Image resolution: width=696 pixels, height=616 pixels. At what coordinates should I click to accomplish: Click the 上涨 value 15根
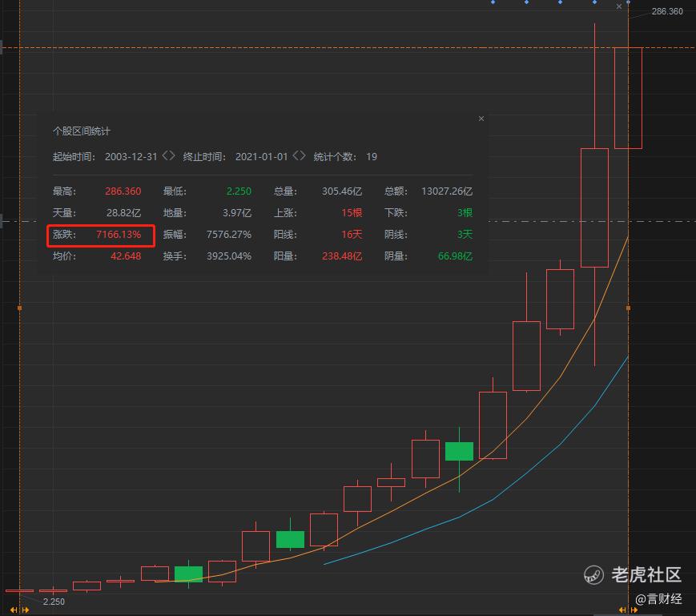[x=352, y=213]
